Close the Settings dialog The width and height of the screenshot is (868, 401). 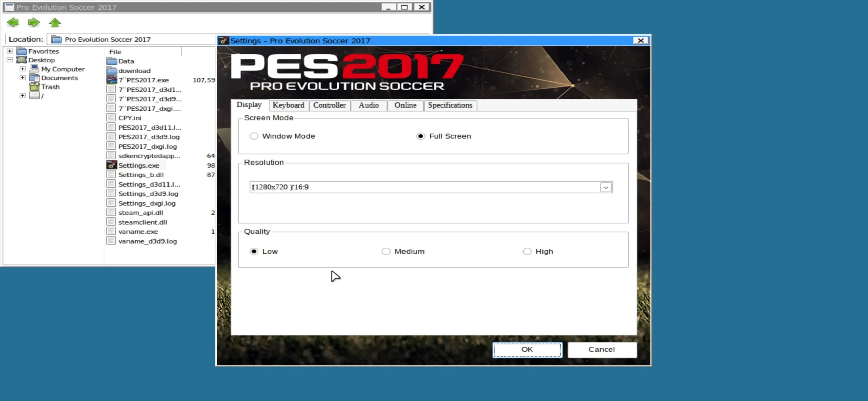[641, 40]
